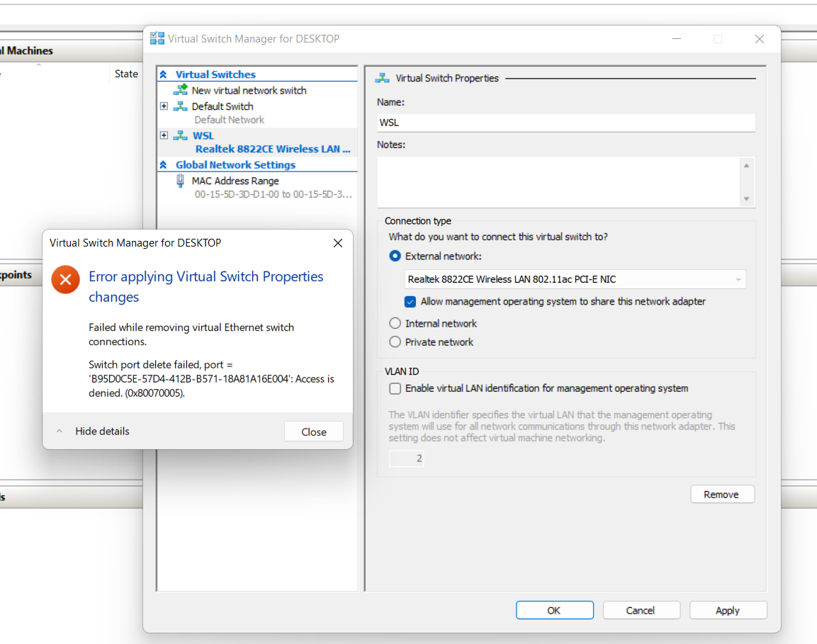817x644 pixels.
Task: Click the Virtual Switch Properties header icon
Action: 383,78
